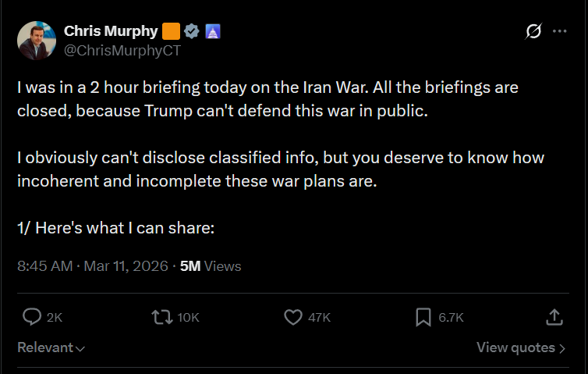Click the Grok explain icon at top right
This screenshot has height=374, width=588.
pyautogui.click(x=534, y=31)
